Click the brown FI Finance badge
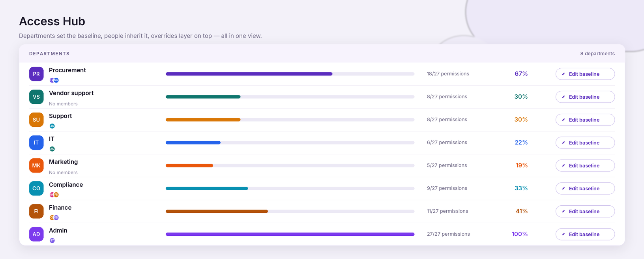This screenshot has height=259, width=644. pyautogui.click(x=36, y=211)
